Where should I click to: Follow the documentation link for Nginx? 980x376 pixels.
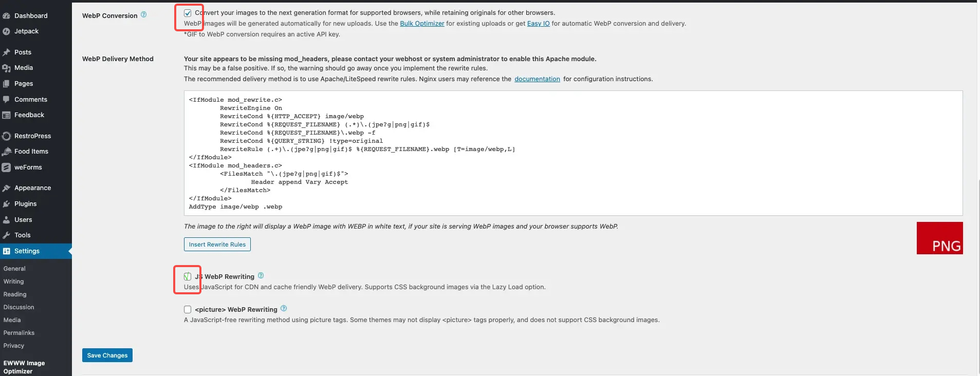pyautogui.click(x=538, y=79)
